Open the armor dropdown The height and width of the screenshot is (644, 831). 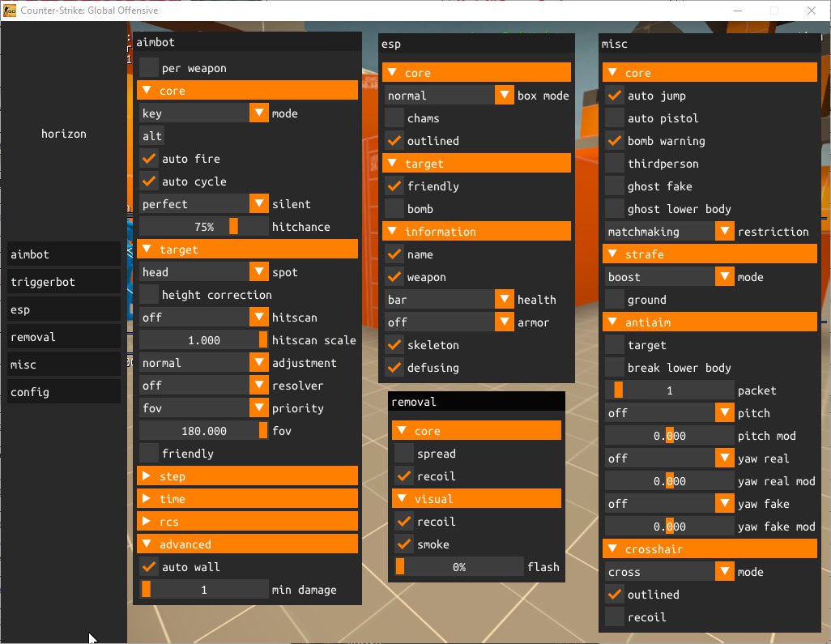click(x=450, y=322)
